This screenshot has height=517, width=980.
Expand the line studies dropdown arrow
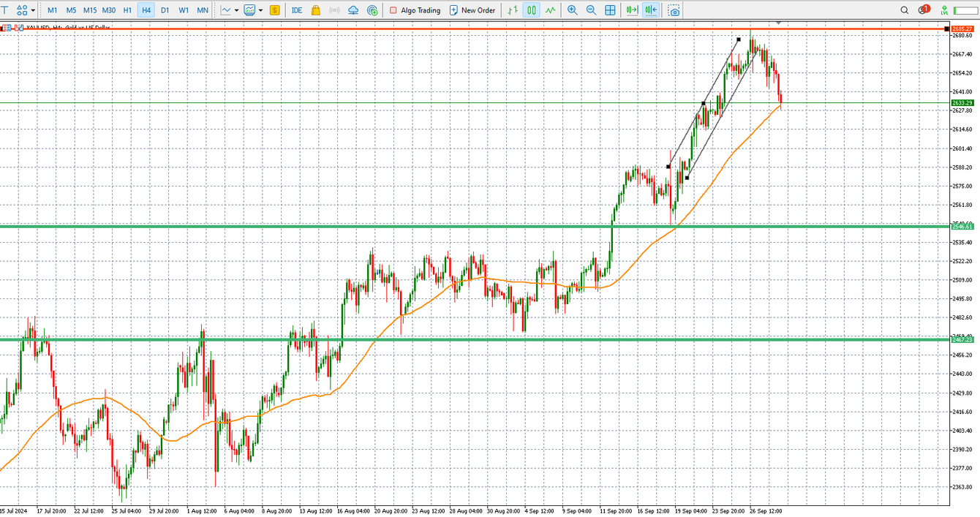click(x=235, y=10)
